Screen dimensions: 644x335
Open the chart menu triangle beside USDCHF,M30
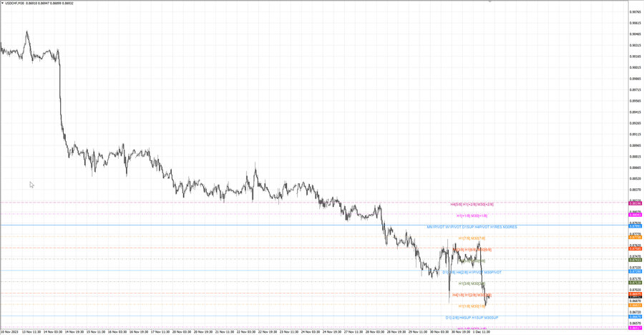coord(2,3)
